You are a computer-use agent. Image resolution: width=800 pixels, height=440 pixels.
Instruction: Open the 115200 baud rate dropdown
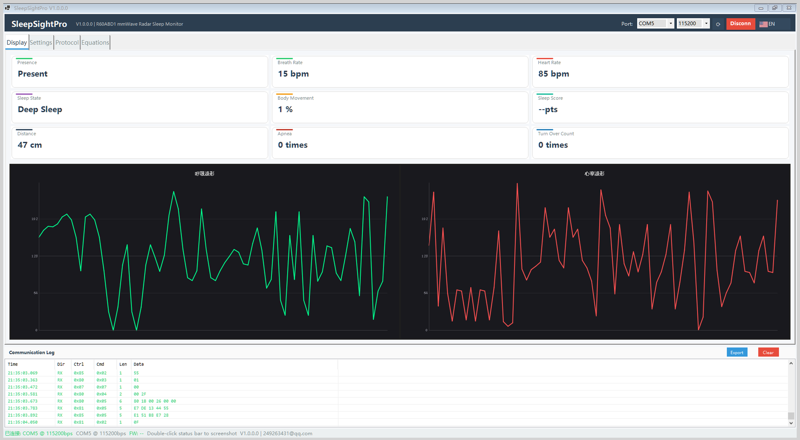pyautogui.click(x=693, y=23)
